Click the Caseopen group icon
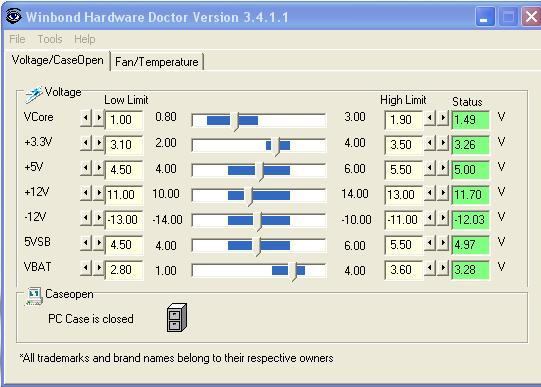The image size is (541, 387). pyautogui.click(x=34, y=296)
